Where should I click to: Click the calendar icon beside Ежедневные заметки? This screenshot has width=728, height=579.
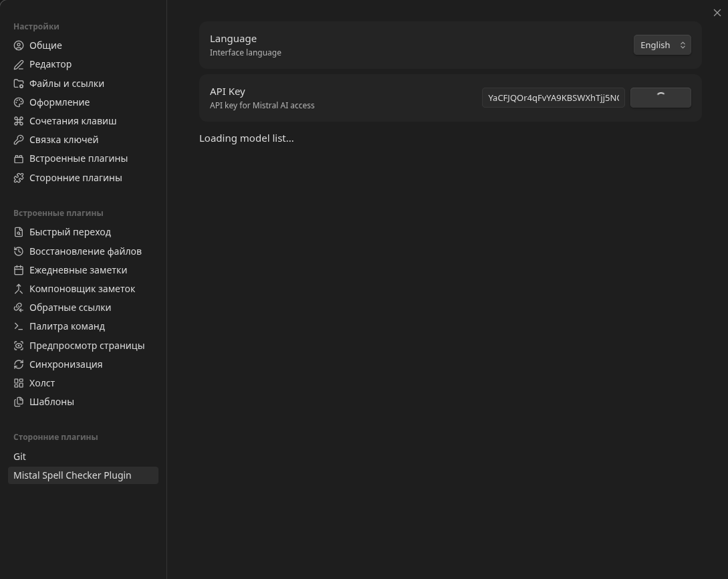[x=19, y=270]
